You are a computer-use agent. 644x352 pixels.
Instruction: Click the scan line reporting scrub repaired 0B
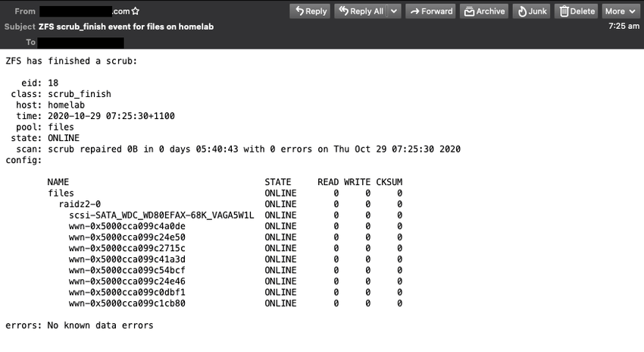(x=238, y=149)
